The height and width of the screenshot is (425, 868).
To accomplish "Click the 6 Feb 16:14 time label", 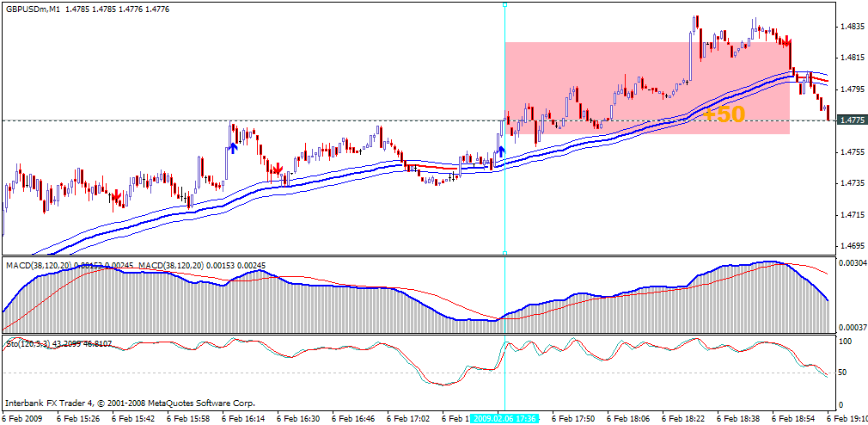I will [x=244, y=419].
